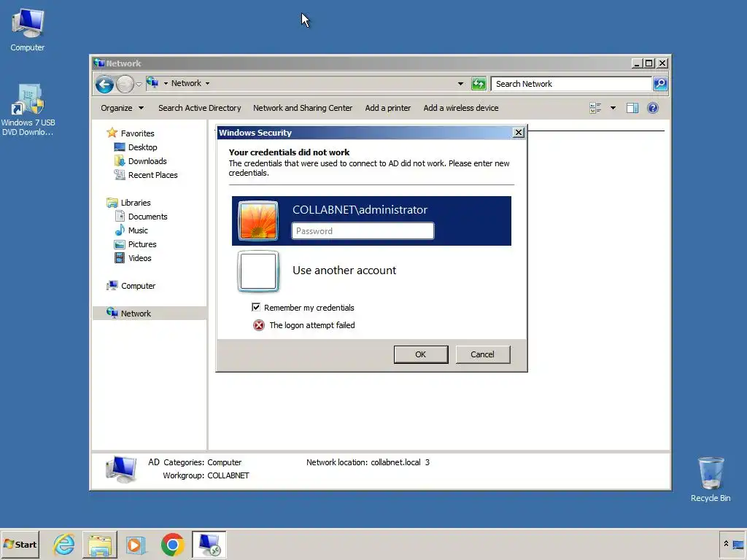Open Windows Media Player from taskbar
This screenshot has height=560, width=747.
pos(135,544)
